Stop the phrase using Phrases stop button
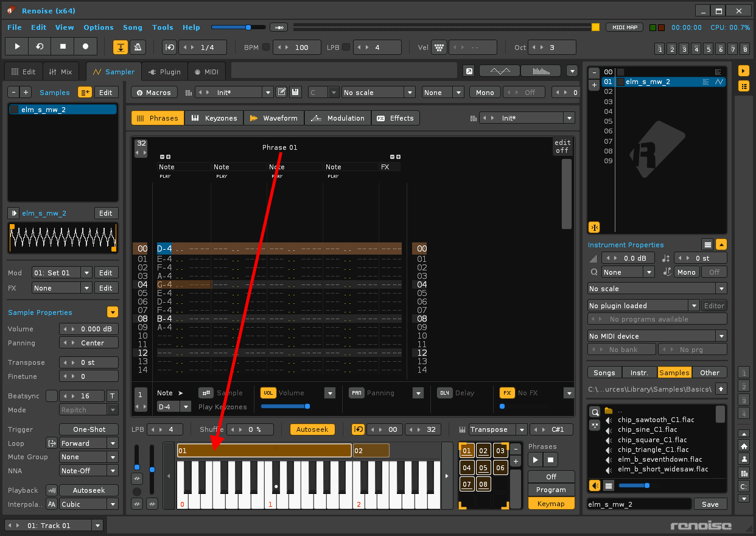The height and width of the screenshot is (536, 756). pos(550,460)
